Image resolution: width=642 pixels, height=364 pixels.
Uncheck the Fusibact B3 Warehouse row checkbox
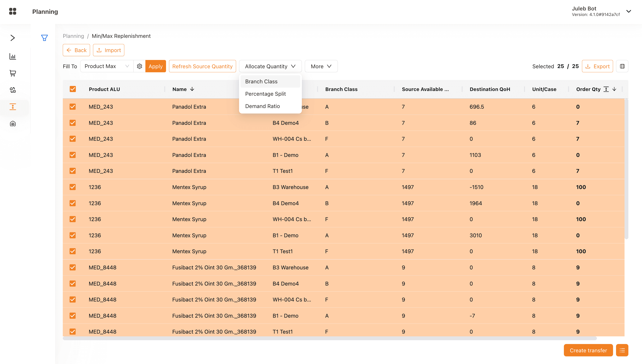pyautogui.click(x=73, y=267)
